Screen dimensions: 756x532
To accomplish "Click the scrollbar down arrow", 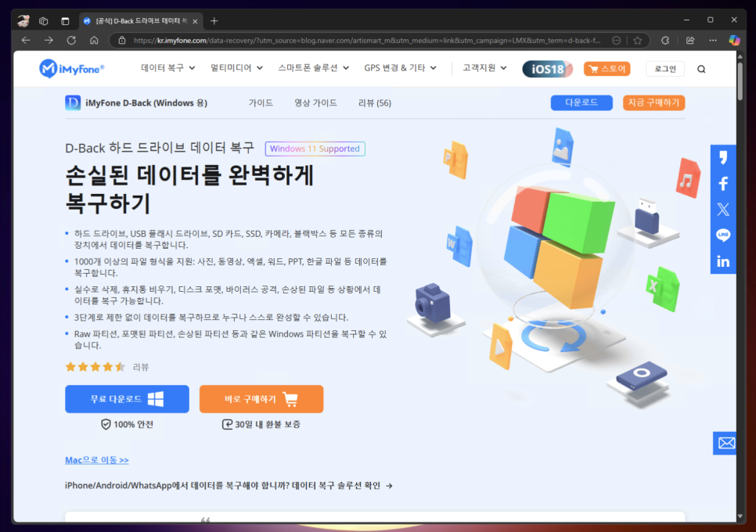I will [x=740, y=516].
